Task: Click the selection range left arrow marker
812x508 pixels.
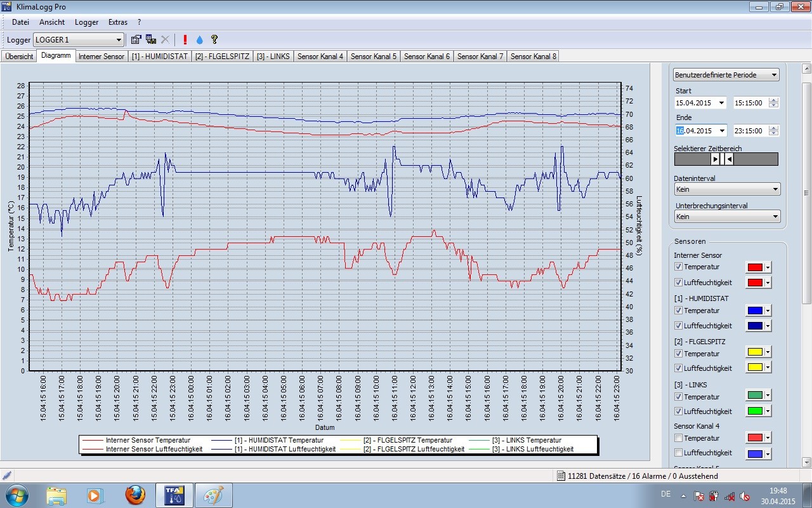Action: [x=716, y=159]
